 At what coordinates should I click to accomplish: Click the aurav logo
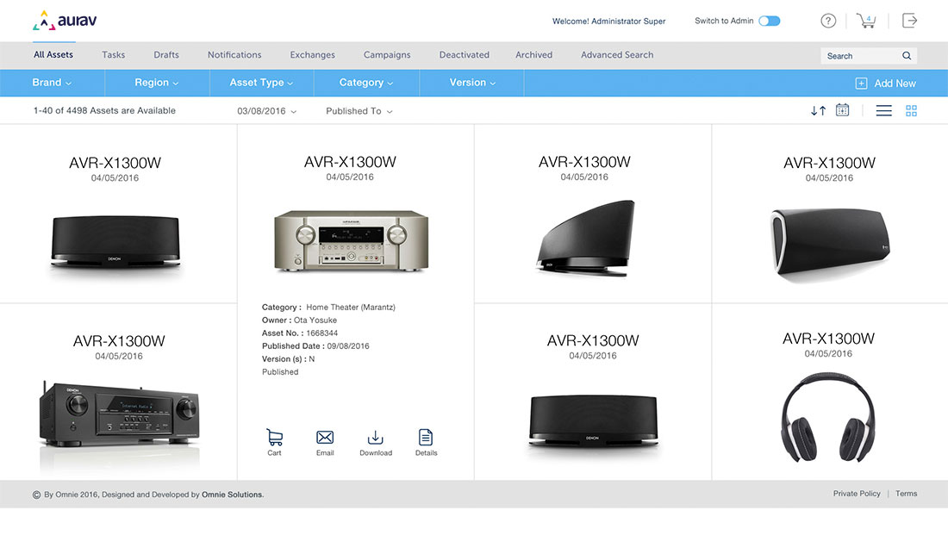(65, 21)
